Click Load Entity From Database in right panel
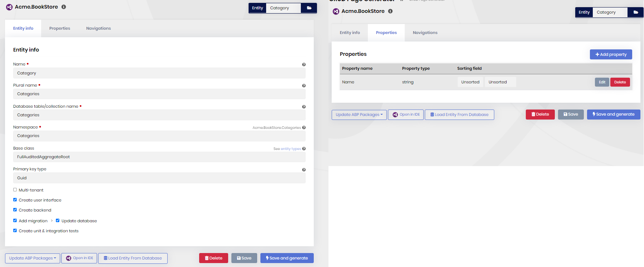The image size is (644, 267). click(x=460, y=115)
